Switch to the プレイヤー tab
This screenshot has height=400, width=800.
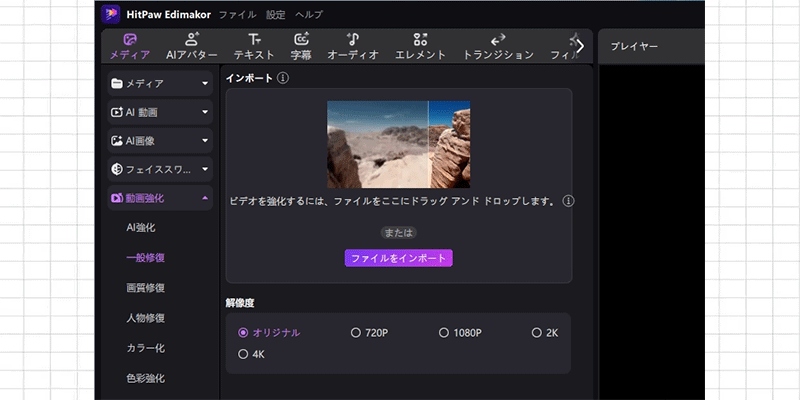pyautogui.click(x=634, y=46)
